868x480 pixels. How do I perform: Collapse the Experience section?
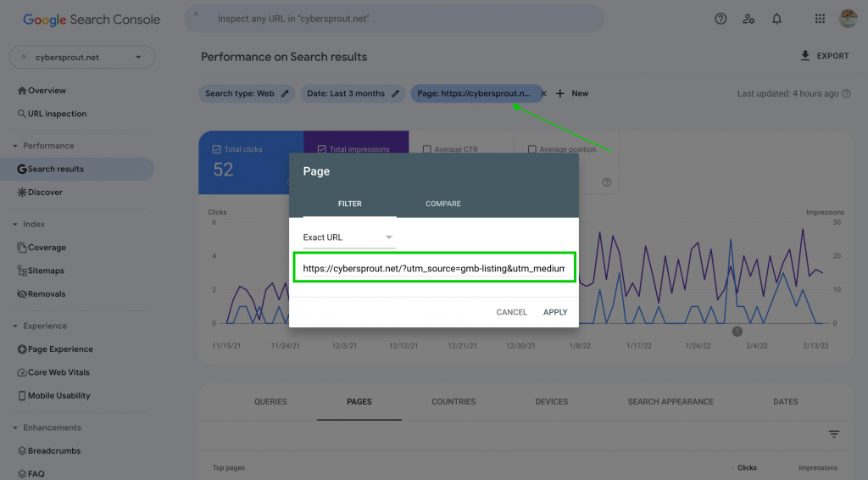click(x=15, y=327)
